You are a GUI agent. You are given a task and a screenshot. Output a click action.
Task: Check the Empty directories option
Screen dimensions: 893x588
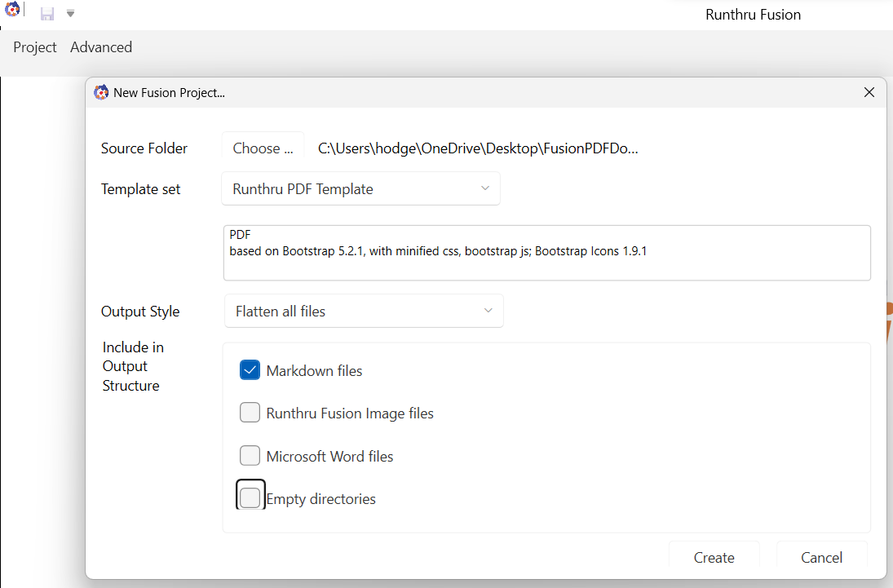pyautogui.click(x=250, y=498)
